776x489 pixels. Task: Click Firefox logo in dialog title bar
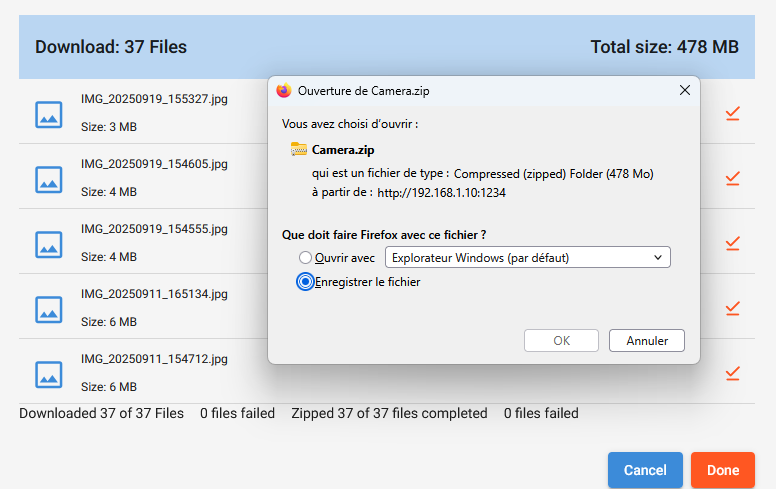point(283,90)
